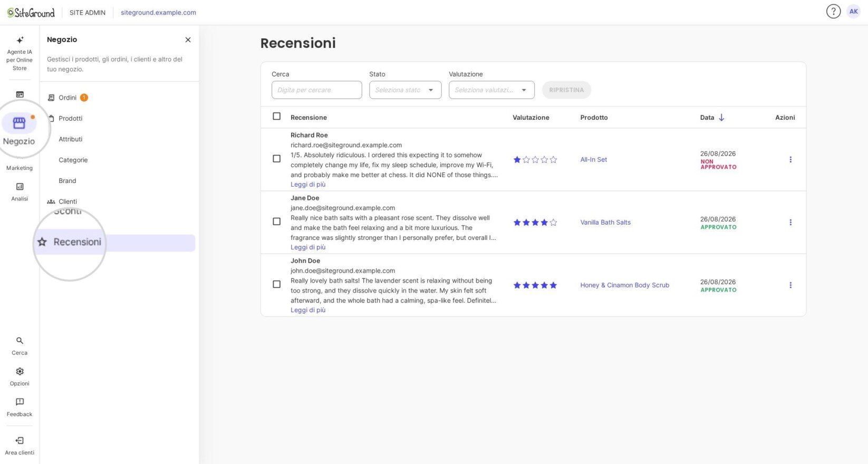The height and width of the screenshot is (464, 868).
Task: Open actions menu for Richard Roe review
Action: point(790,159)
